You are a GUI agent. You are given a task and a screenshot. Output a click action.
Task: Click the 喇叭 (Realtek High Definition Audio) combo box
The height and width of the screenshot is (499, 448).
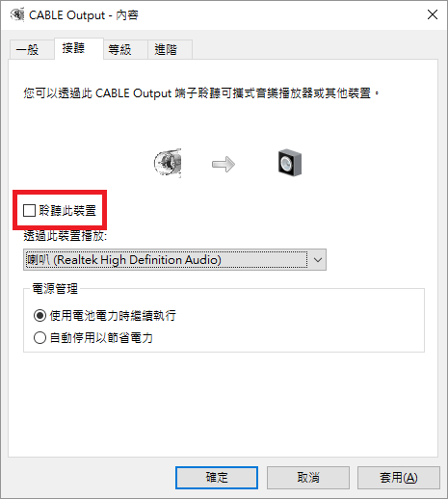pos(174,260)
